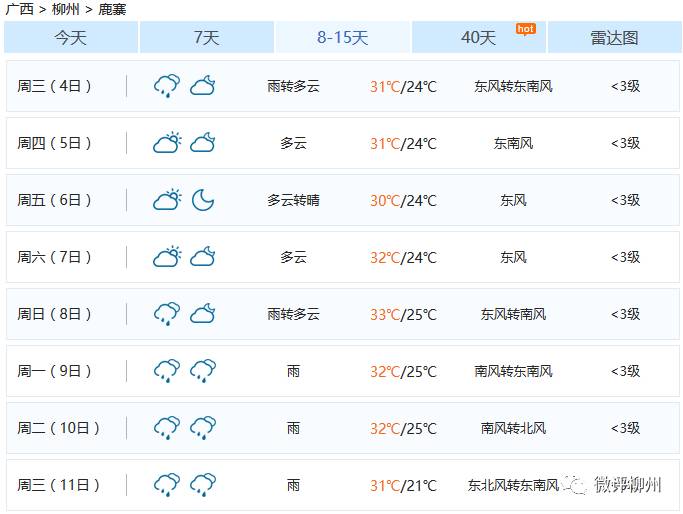Click the 31℃/21℃ temperature value
683x514 pixels.
click(403, 485)
